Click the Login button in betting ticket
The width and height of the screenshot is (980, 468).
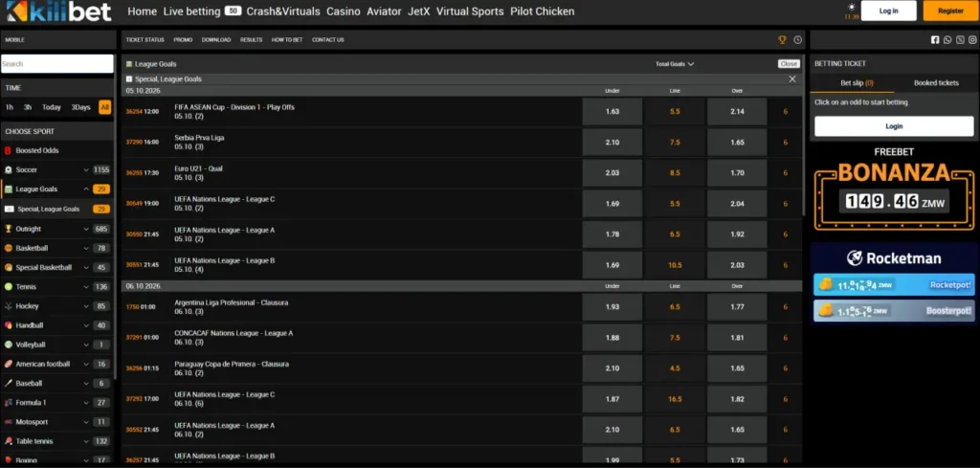894,126
